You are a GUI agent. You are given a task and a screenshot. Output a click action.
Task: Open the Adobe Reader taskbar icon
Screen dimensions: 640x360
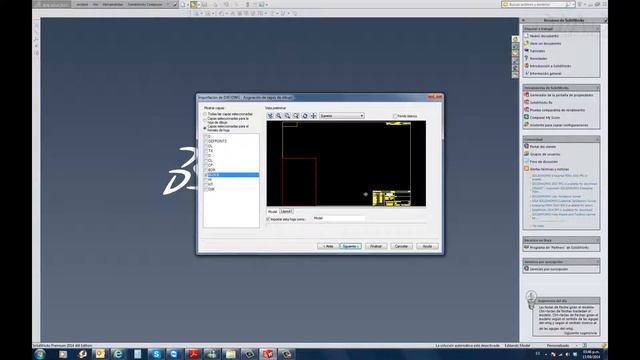coord(193,354)
